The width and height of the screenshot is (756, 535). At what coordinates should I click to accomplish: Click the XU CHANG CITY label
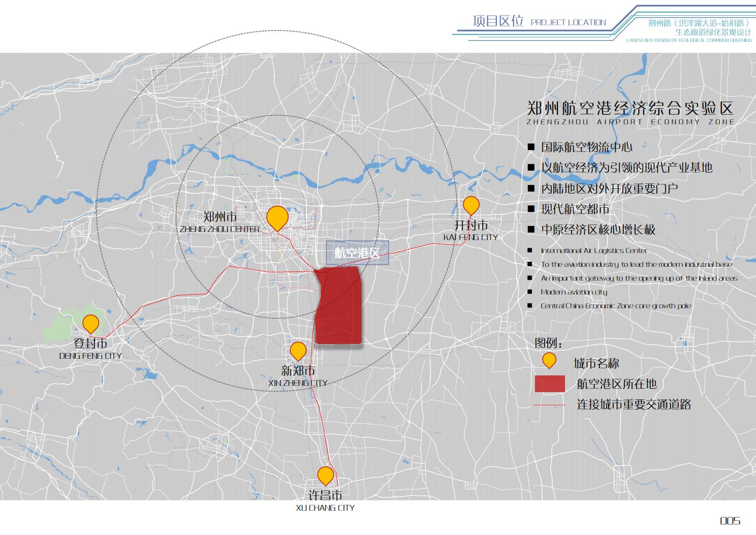point(325,508)
